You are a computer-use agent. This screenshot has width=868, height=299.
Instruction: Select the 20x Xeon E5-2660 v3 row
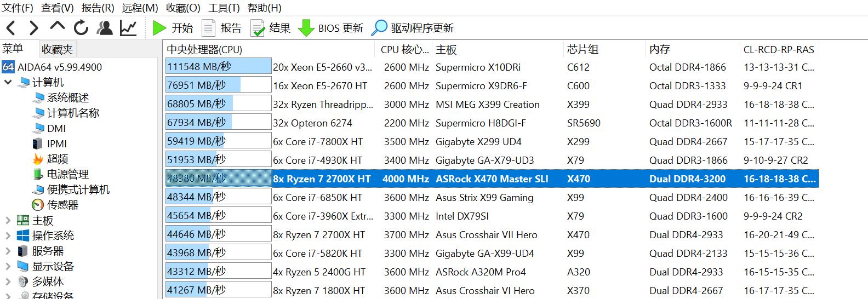pos(492,67)
